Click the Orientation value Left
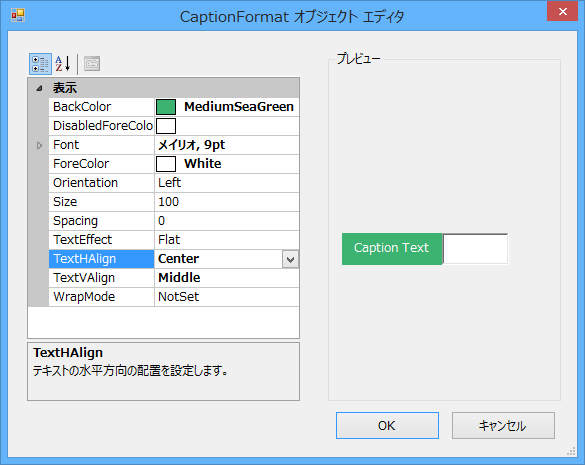Screen dimensions: 585x465 pos(170,183)
